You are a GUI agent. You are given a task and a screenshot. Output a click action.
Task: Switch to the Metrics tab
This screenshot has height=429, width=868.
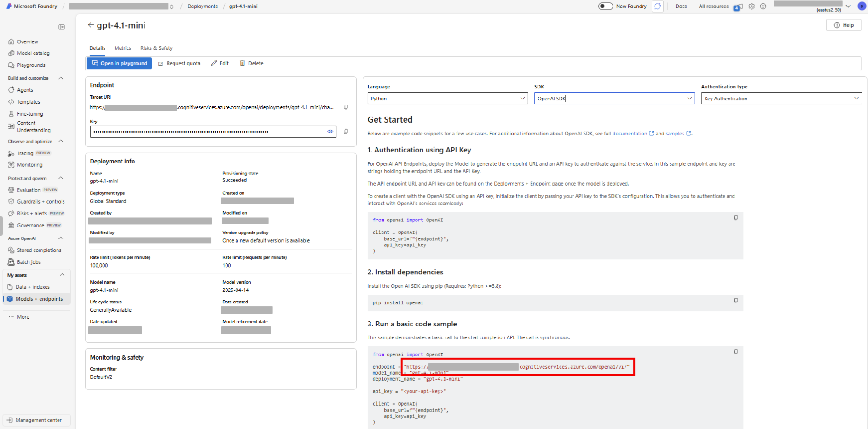[123, 48]
